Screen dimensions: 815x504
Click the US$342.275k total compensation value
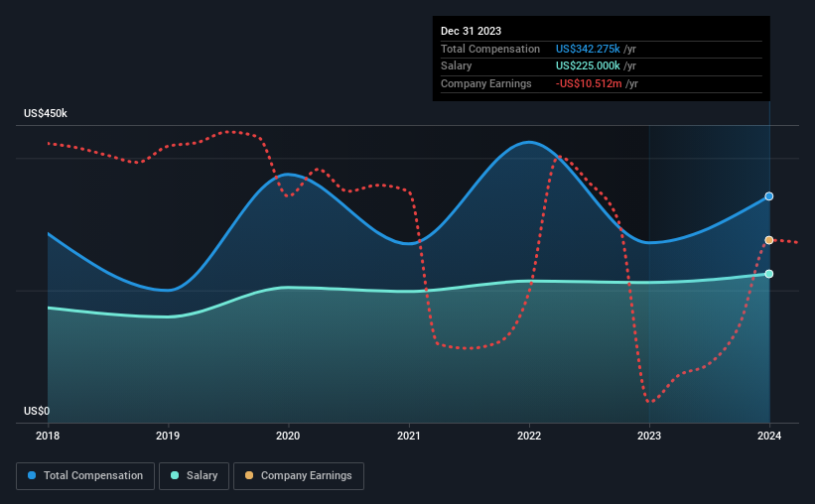[x=588, y=49]
